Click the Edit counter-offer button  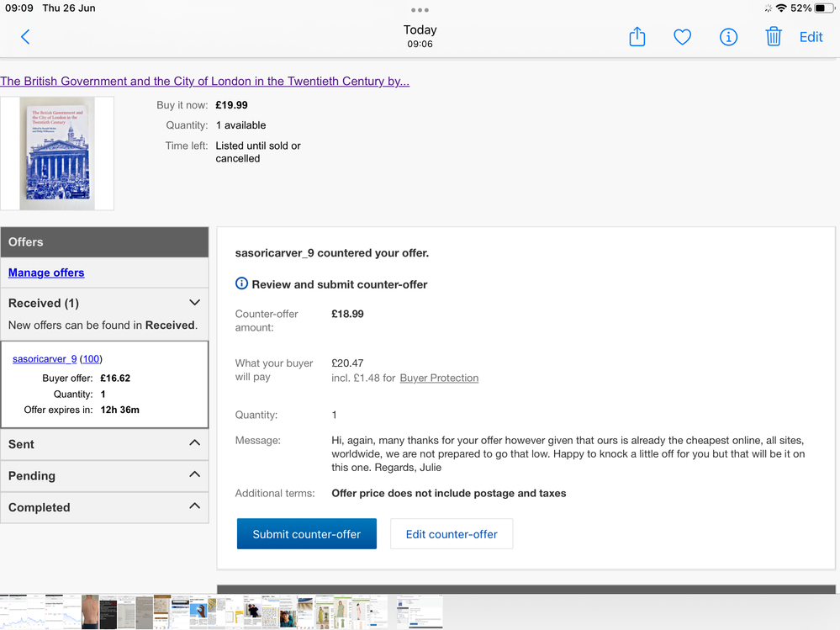[x=451, y=533]
